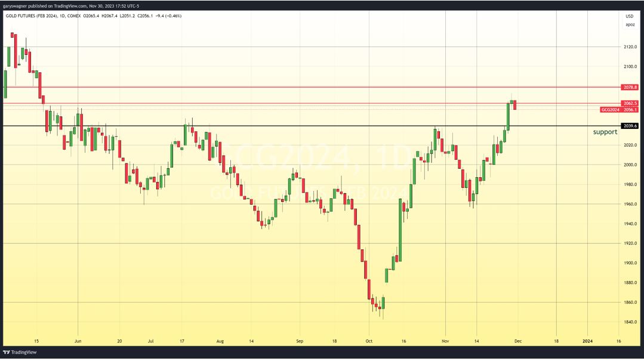Select the black horizontal support line at 2039.6

click(298, 126)
